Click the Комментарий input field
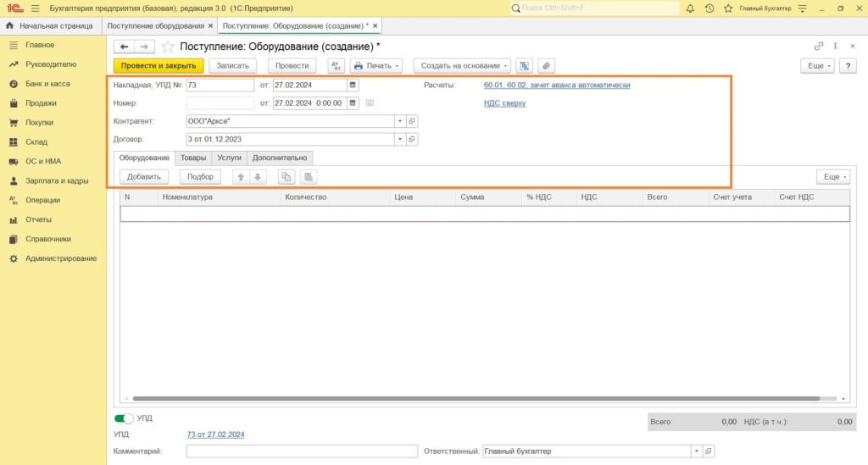Screen dimensions: 868x465 [x=302, y=451]
